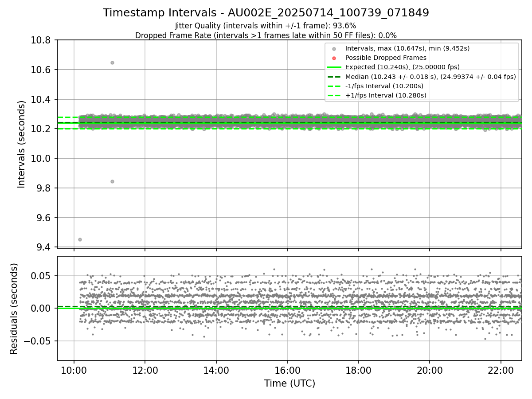This screenshot has height=399, width=532.
Task: Click the highest outlier point near 10.65 seconds
Action: click(112, 63)
